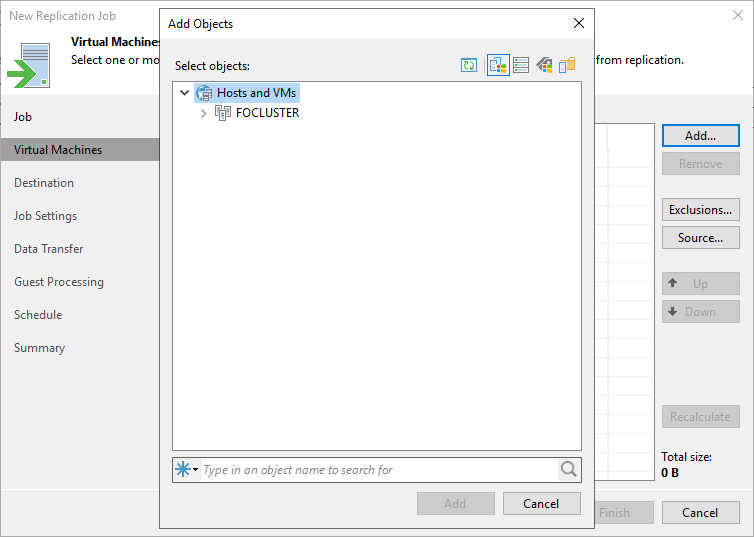Click the Remove button
754x537 pixels.
pyautogui.click(x=701, y=164)
